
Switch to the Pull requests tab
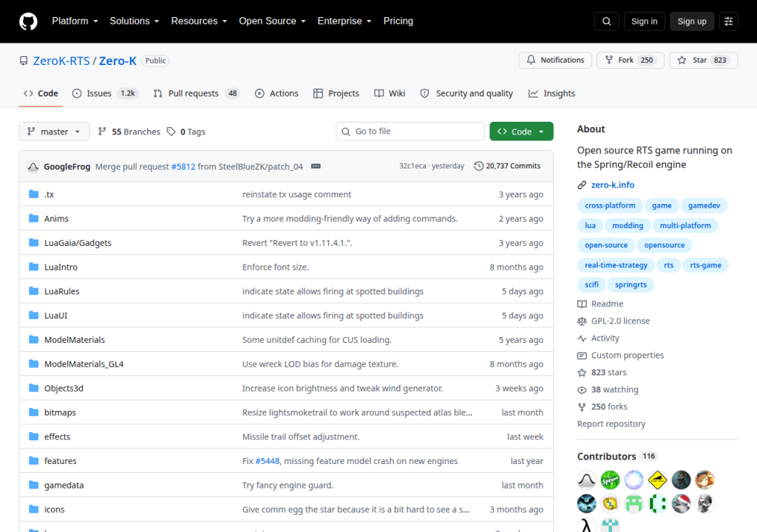coord(197,93)
